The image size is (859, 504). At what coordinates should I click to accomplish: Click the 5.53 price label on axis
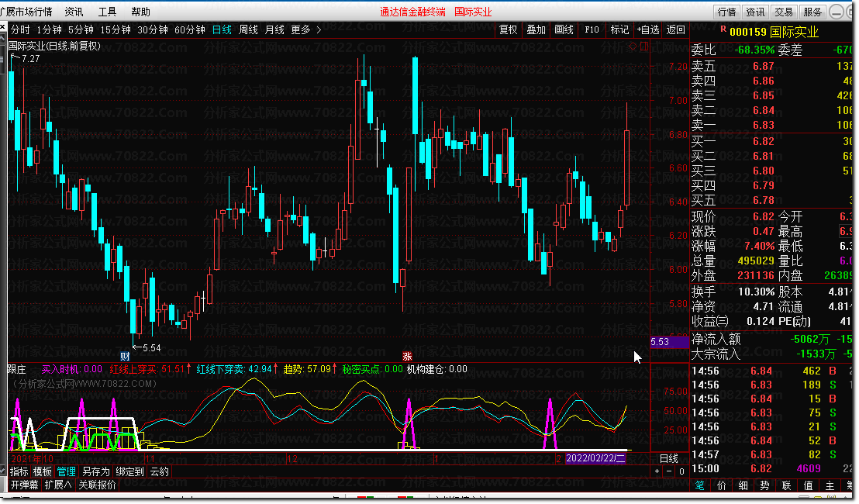pos(669,342)
